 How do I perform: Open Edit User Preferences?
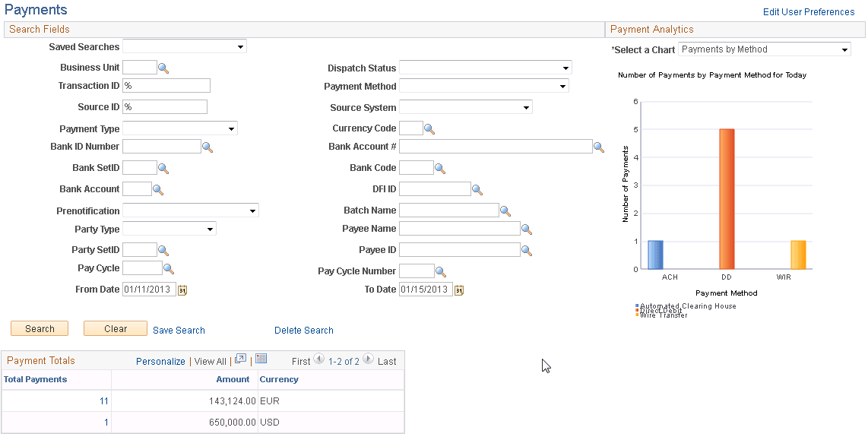tap(808, 11)
